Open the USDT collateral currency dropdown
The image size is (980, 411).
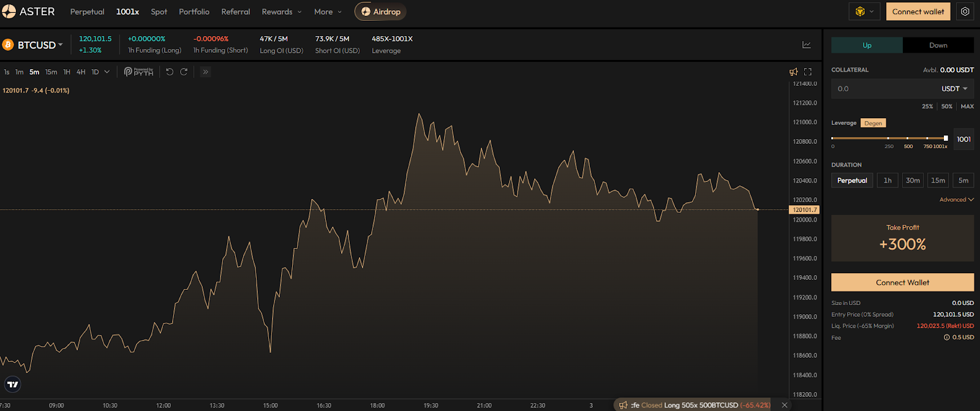pyautogui.click(x=954, y=89)
